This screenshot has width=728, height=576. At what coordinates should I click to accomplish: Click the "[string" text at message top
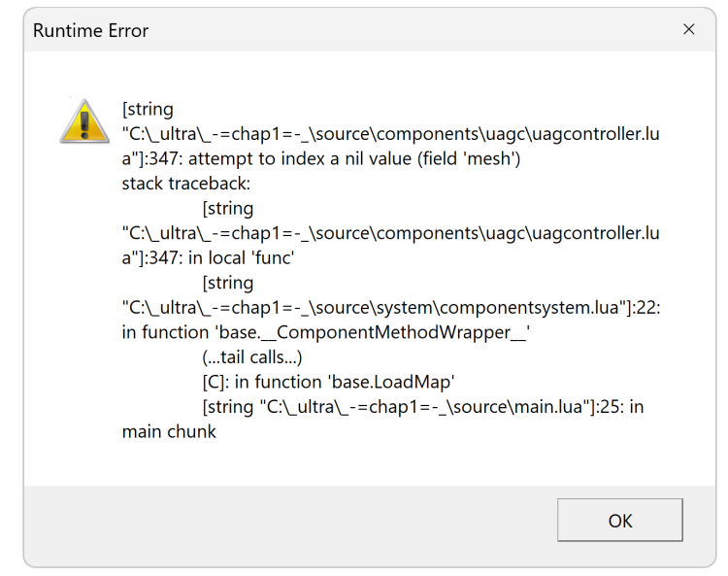click(148, 109)
